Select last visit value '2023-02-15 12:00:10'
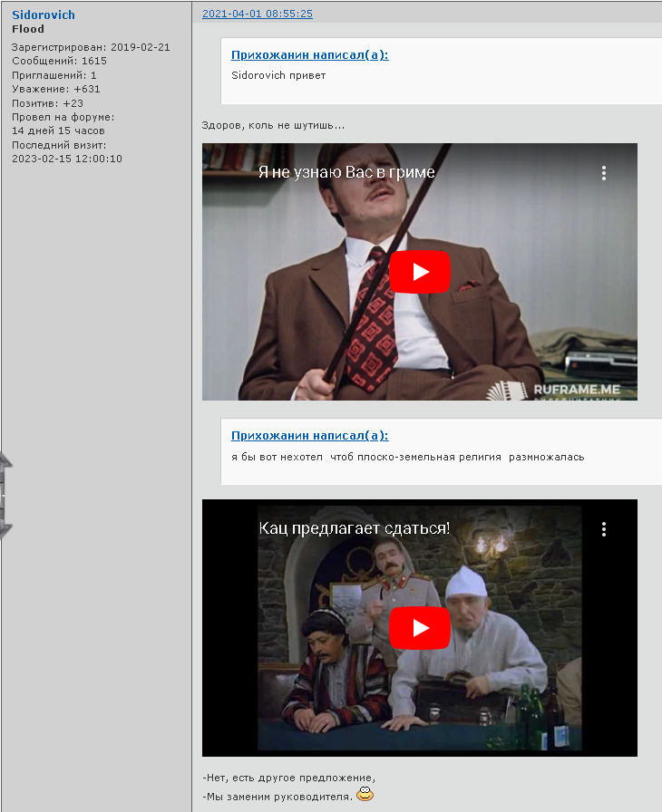This screenshot has height=812, width=662. tap(67, 159)
